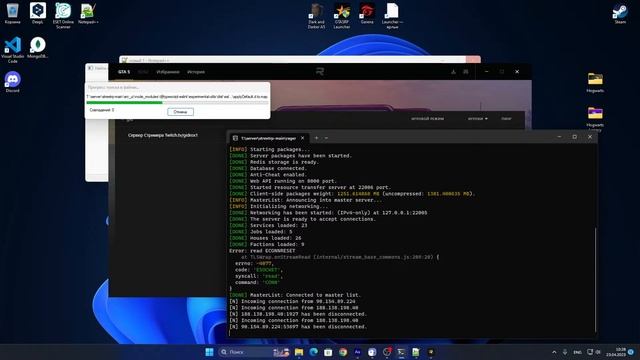Open the Notepad++ desktop shortcut
The height and width of the screenshot is (360, 640).
tap(88, 13)
